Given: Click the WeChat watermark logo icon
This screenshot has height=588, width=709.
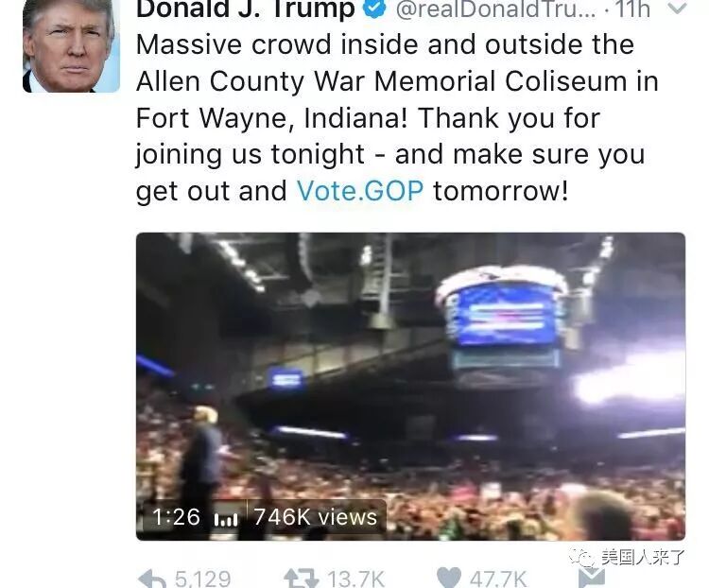Looking at the screenshot, I should (582, 557).
